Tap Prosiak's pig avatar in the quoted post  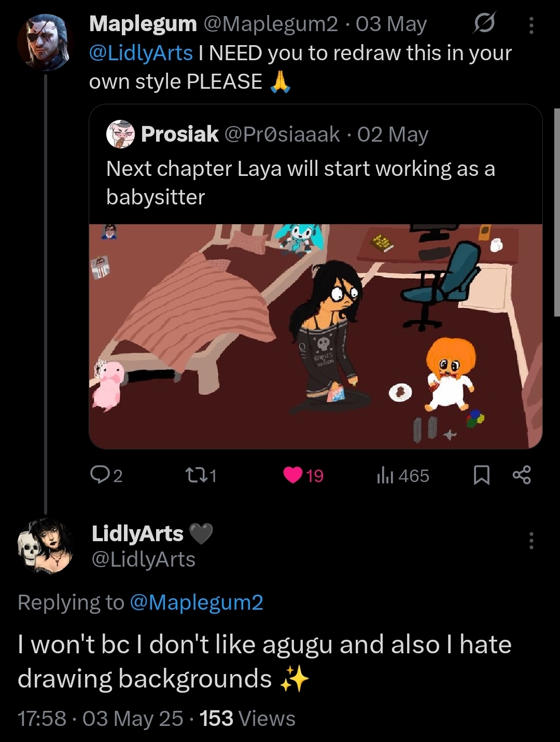click(x=120, y=134)
